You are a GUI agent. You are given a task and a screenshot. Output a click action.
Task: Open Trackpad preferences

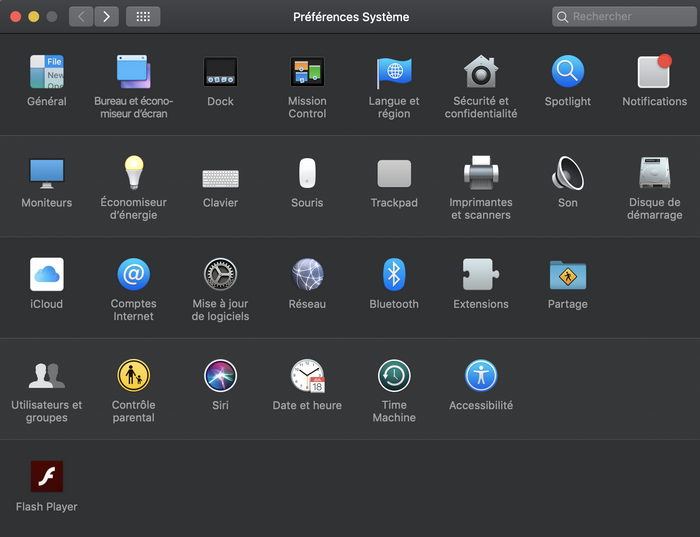tap(394, 173)
